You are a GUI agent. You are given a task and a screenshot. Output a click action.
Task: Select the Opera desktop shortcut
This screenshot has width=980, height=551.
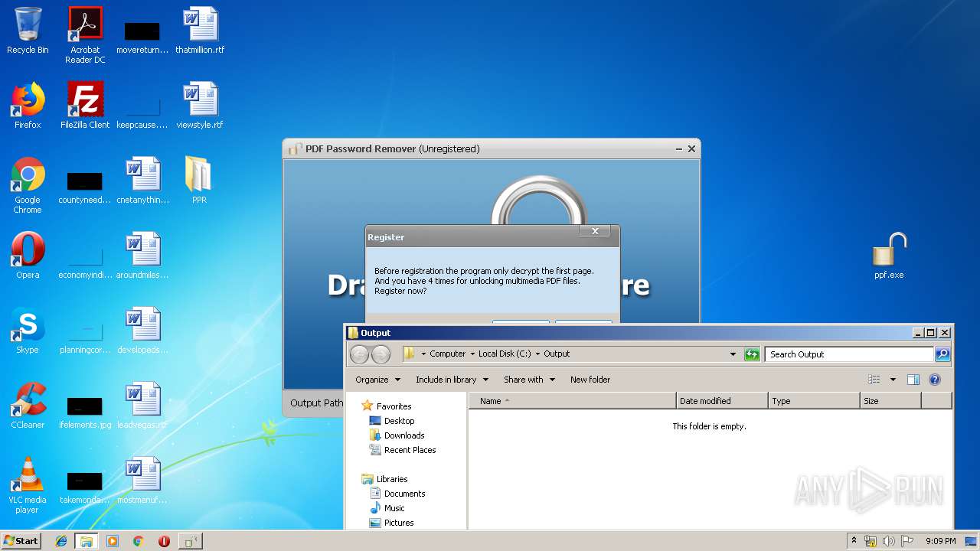click(28, 256)
